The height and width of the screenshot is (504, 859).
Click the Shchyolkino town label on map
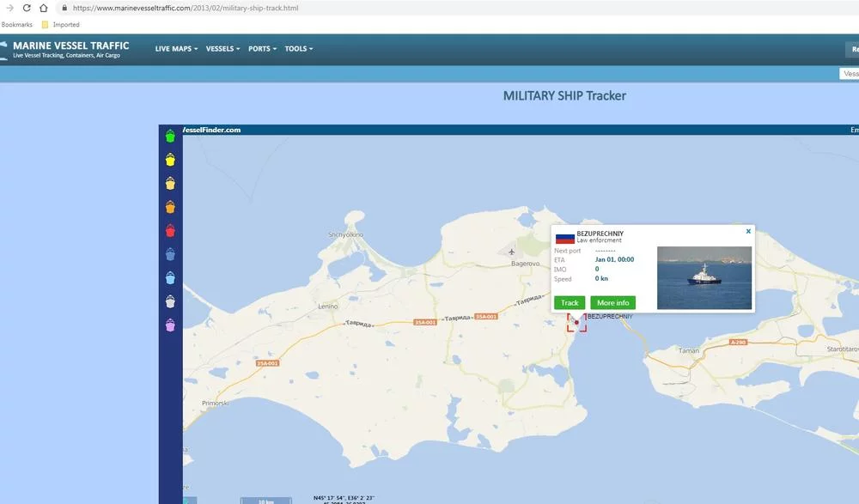coord(345,234)
